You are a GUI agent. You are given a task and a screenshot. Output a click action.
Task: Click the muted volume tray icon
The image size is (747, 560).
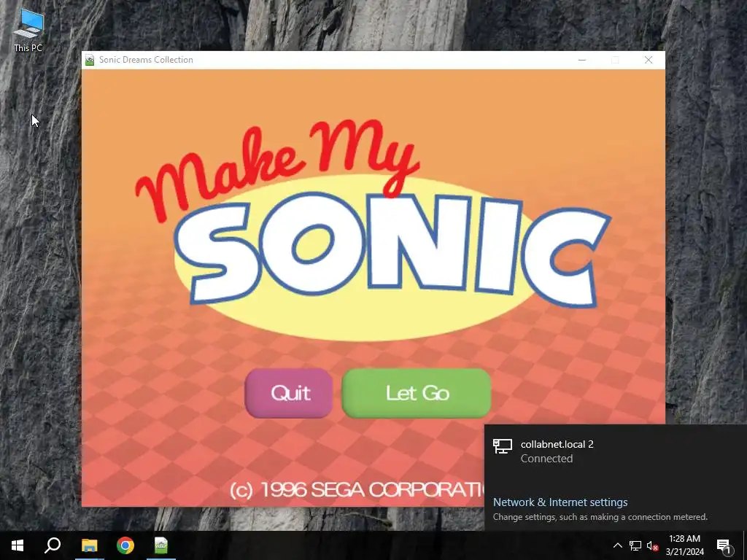(652, 545)
